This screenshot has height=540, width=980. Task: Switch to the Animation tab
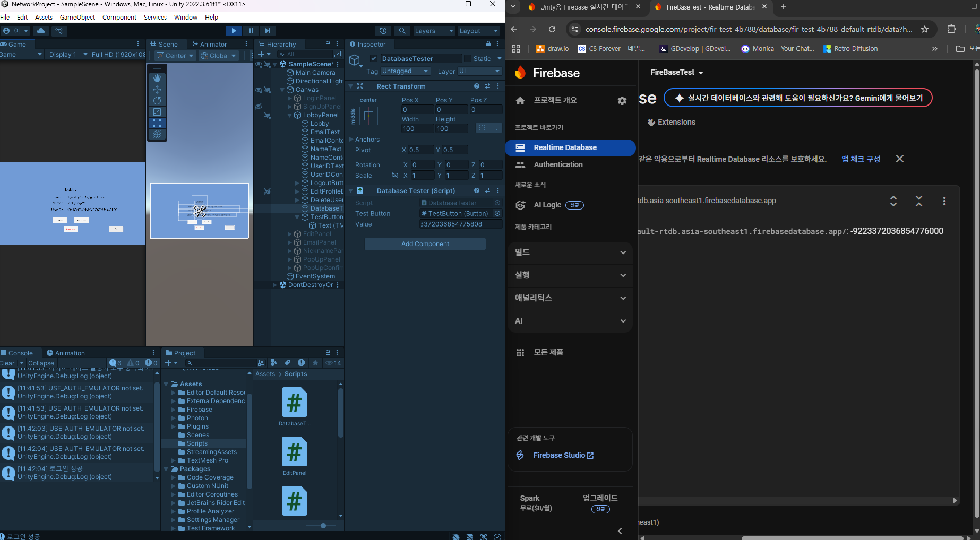[65, 353]
